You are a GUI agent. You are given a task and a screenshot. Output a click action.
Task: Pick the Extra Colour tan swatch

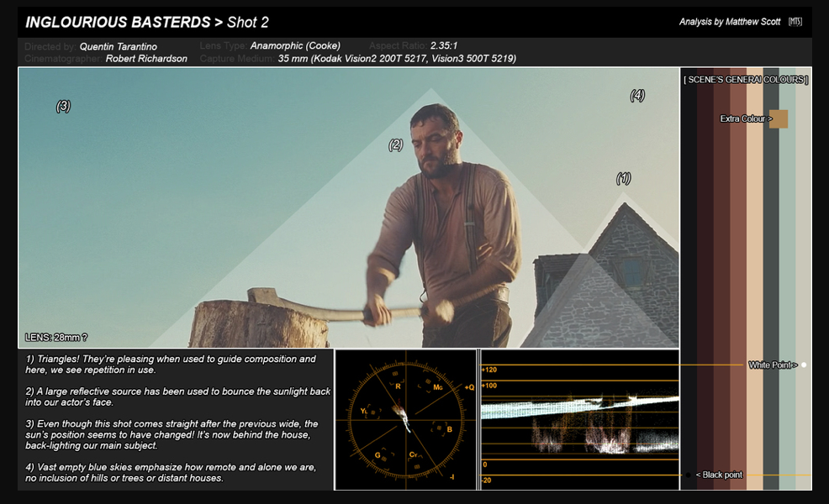(779, 119)
